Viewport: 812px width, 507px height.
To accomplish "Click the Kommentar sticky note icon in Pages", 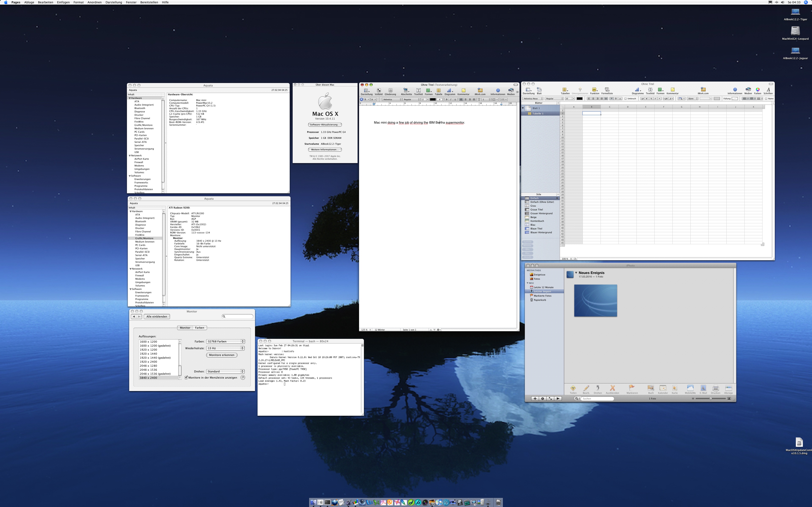I will pos(463,91).
